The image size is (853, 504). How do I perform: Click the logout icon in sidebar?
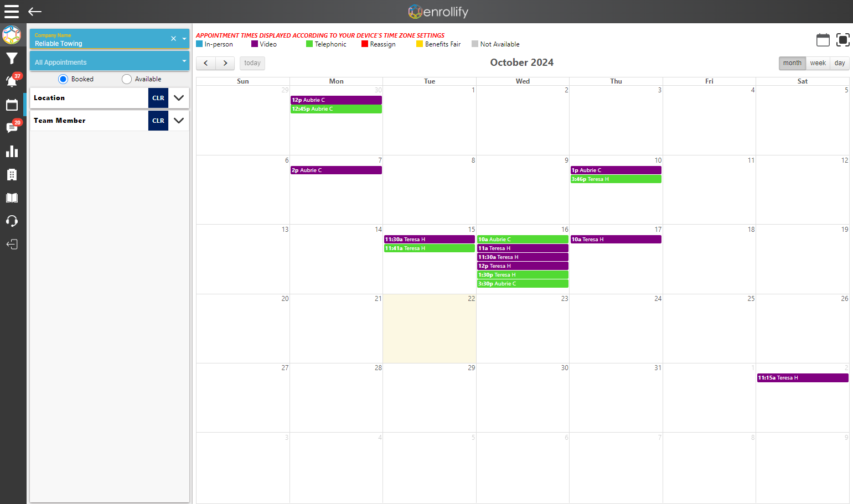[12, 244]
